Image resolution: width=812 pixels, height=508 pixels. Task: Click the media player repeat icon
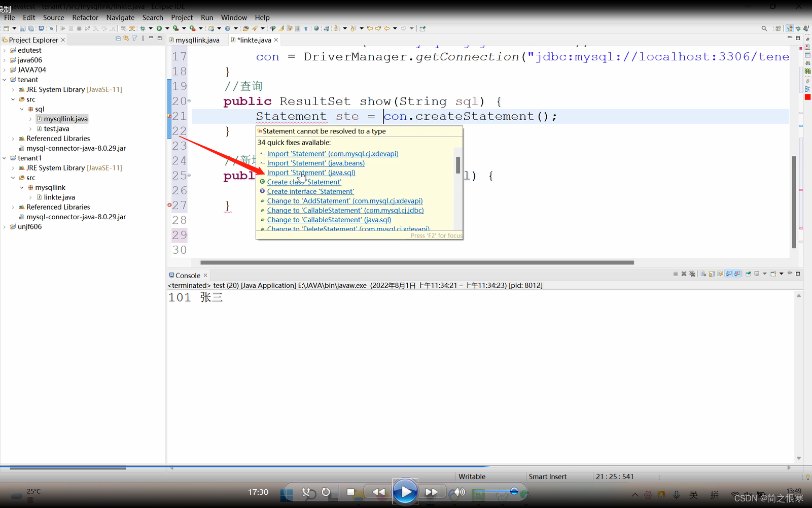tap(326, 492)
